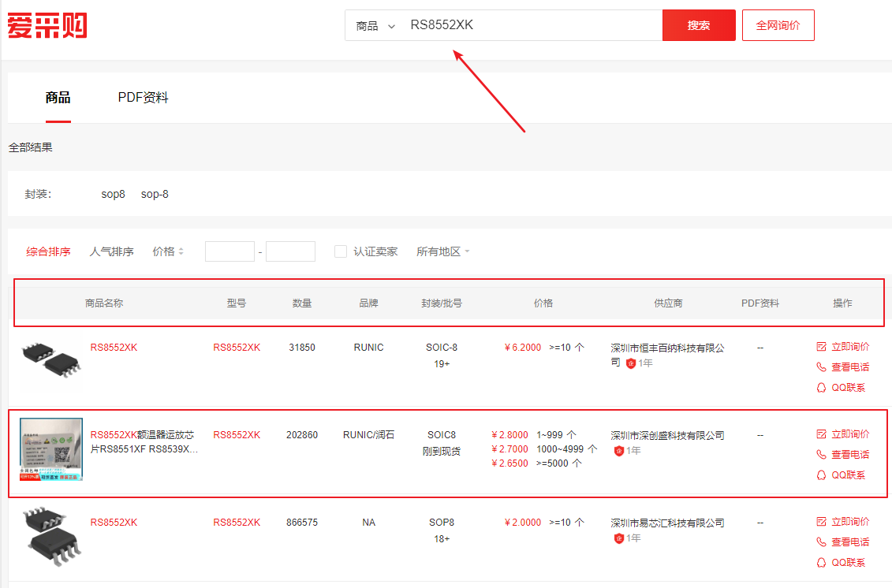The height and width of the screenshot is (588, 892).
Task: Click the 爱采购 logo
Action: coord(47,25)
